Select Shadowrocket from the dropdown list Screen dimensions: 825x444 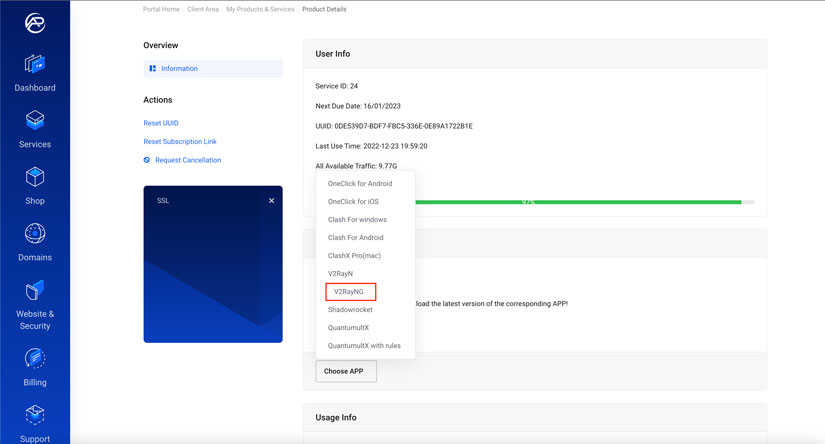tap(350, 310)
